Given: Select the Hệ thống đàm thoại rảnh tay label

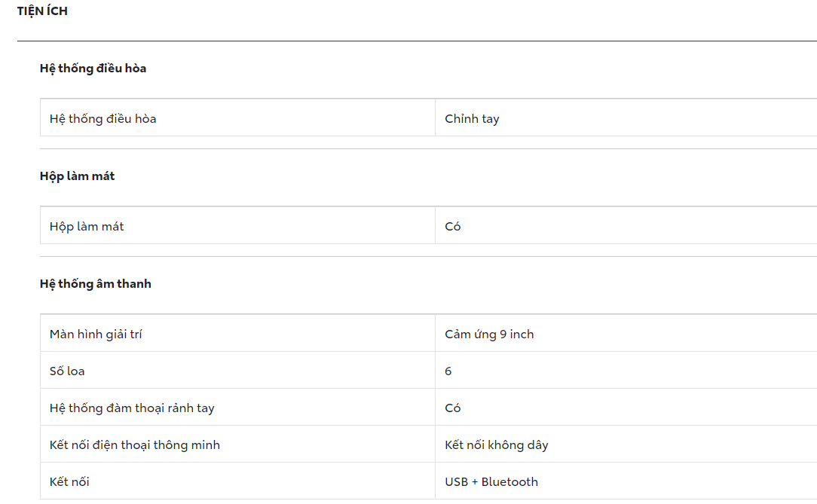Looking at the screenshot, I should tap(132, 408).
